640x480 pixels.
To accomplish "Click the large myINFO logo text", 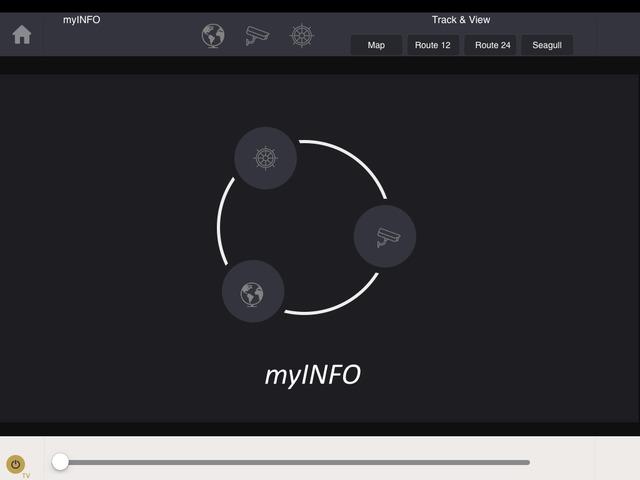I will click(x=312, y=375).
